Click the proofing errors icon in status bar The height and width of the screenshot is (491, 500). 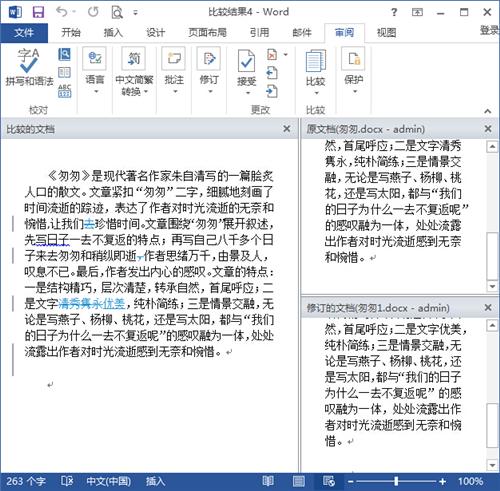67,481
